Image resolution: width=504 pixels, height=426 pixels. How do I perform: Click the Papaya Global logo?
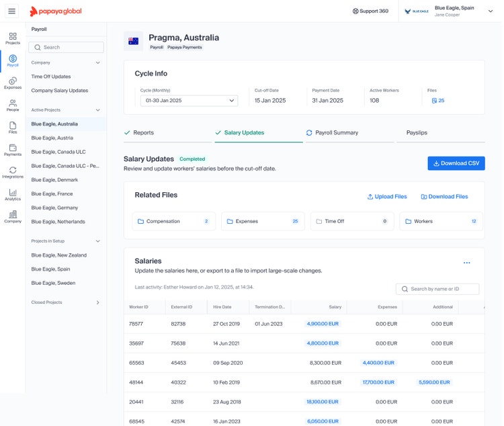(56, 11)
